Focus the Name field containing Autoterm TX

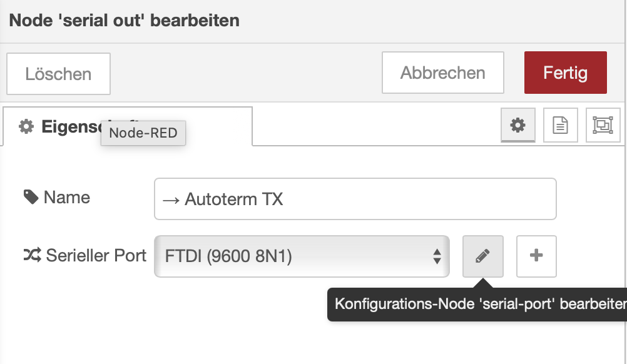point(355,200)
